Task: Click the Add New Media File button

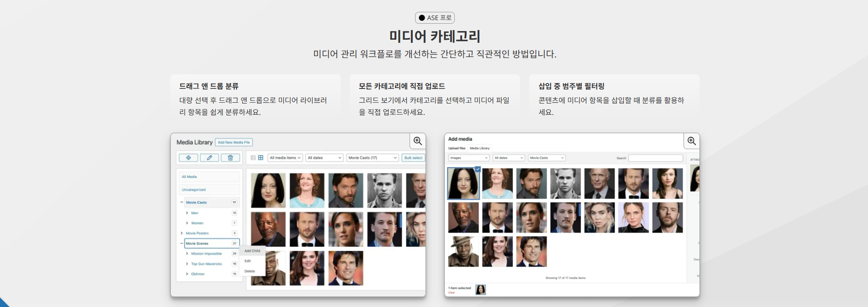Action: (x=234, y=142)
